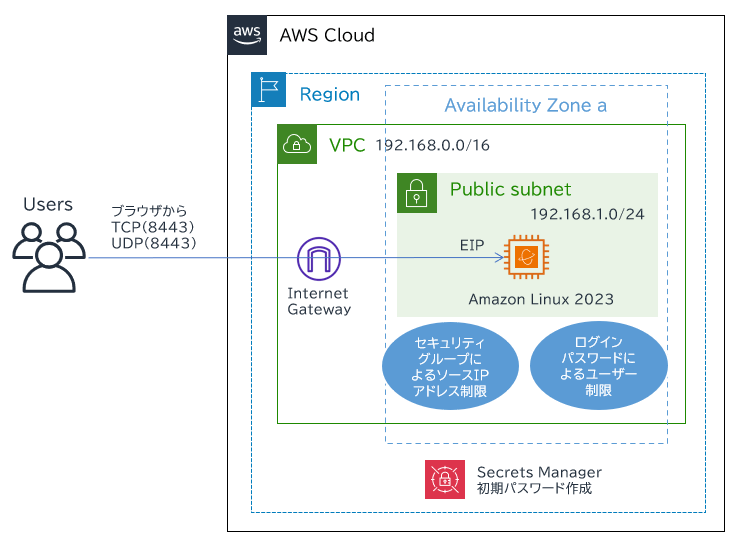Click the 'Users' label
The height and width of the screenshot is (545, 736).
point(48,204)
